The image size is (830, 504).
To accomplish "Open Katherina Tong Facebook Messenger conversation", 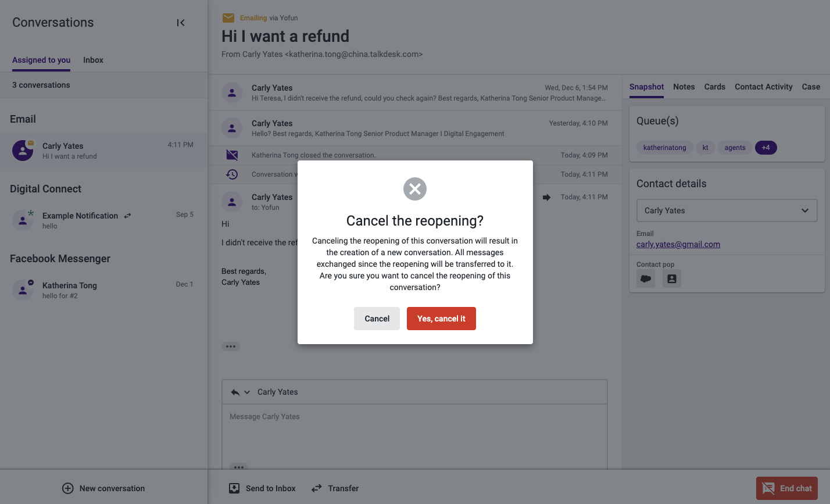I will pos(103,290).
